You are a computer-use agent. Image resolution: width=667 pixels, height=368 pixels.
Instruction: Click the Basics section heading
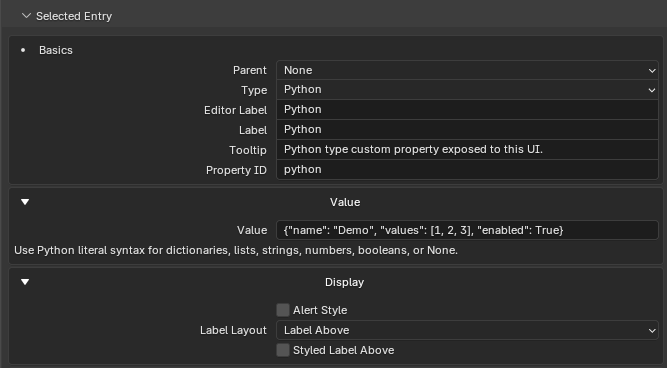[x=56, y=50]
